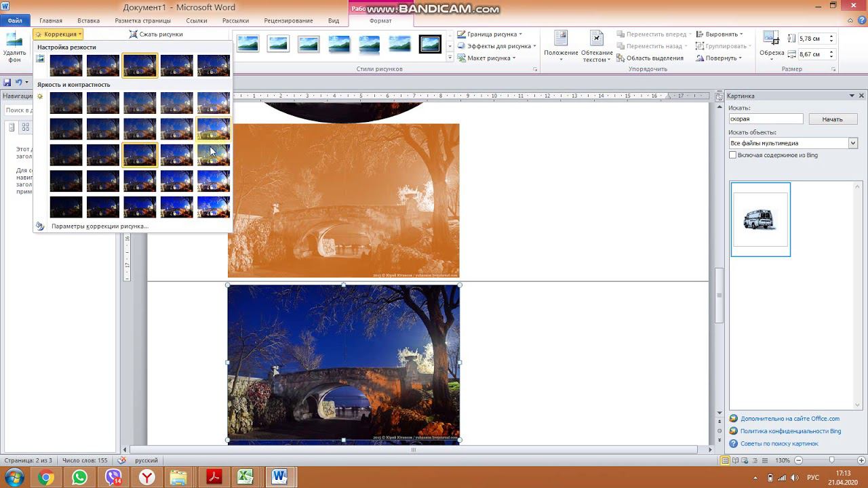This screenshot has height=488, width=868.
Task: Switch to the Вид tab
Action: tap(334, 20)
